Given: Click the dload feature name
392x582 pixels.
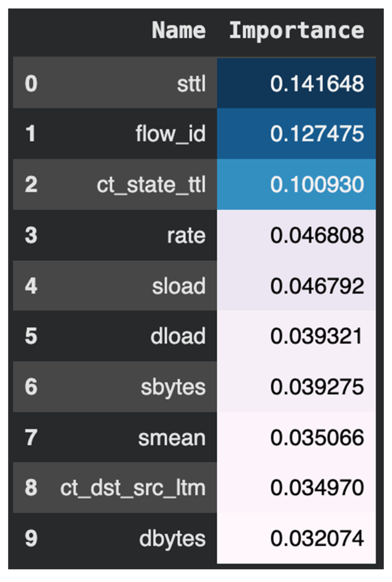Looking at the screenshot, I should pos(178,336).
